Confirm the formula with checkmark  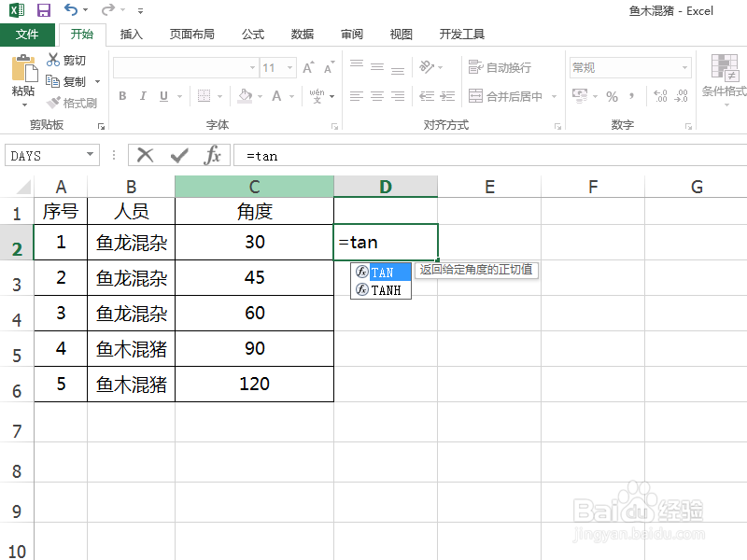click(179, 155)
